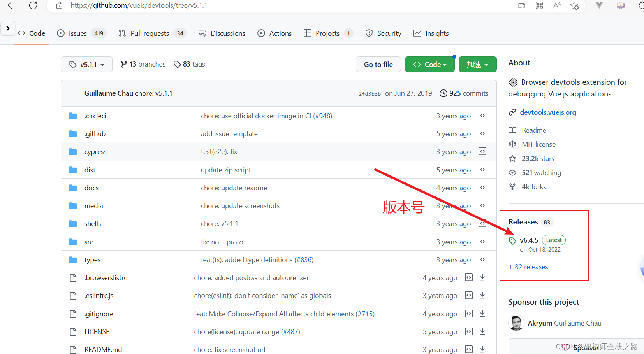The width and height of the screenshot is (644, 354).
Task: Open the v6.4.5 latest release
Action: coord(529,240)
